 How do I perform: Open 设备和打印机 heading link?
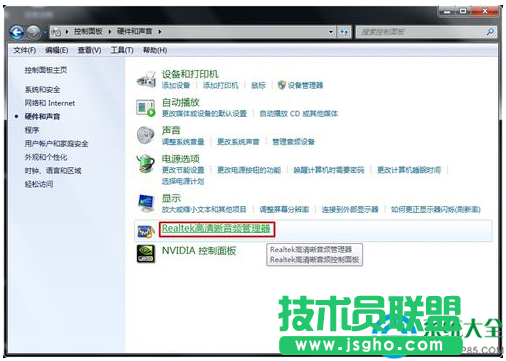[190, 74]
